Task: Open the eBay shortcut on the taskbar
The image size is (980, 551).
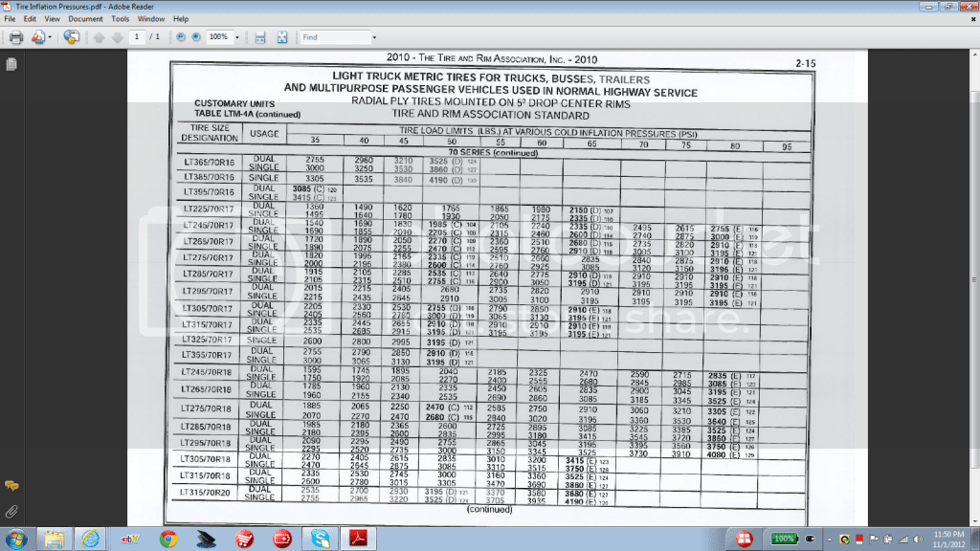Action: [130, 540]
